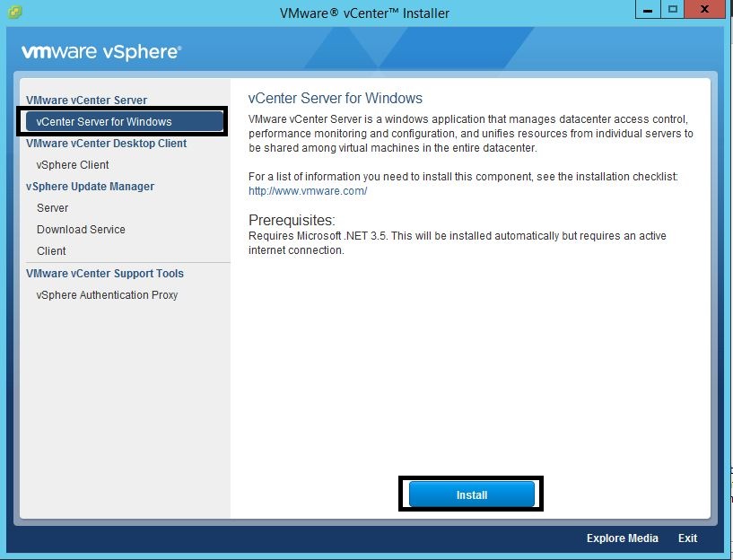Pick Client under vSphere Update Manager

51,251
